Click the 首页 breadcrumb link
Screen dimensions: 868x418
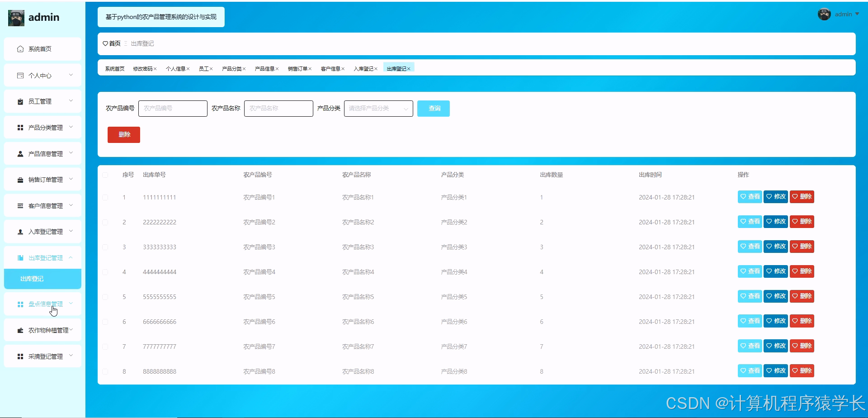tap(115, 43)
